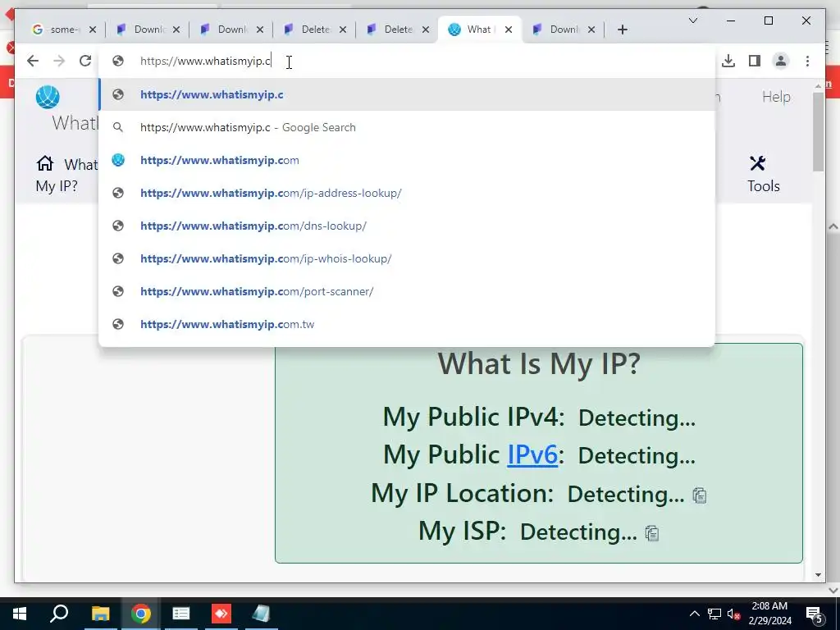The width and height of the screenshot is (840, 630).
Task: Copy the ISP value with copy icon
Action: (x=652, y=533)
